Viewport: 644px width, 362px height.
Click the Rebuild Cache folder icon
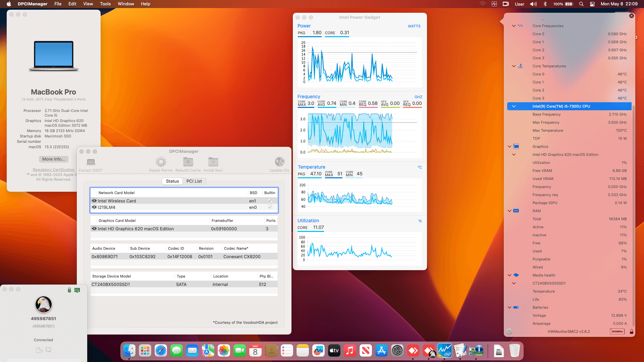pyautogui.click(x=188, y=162)
